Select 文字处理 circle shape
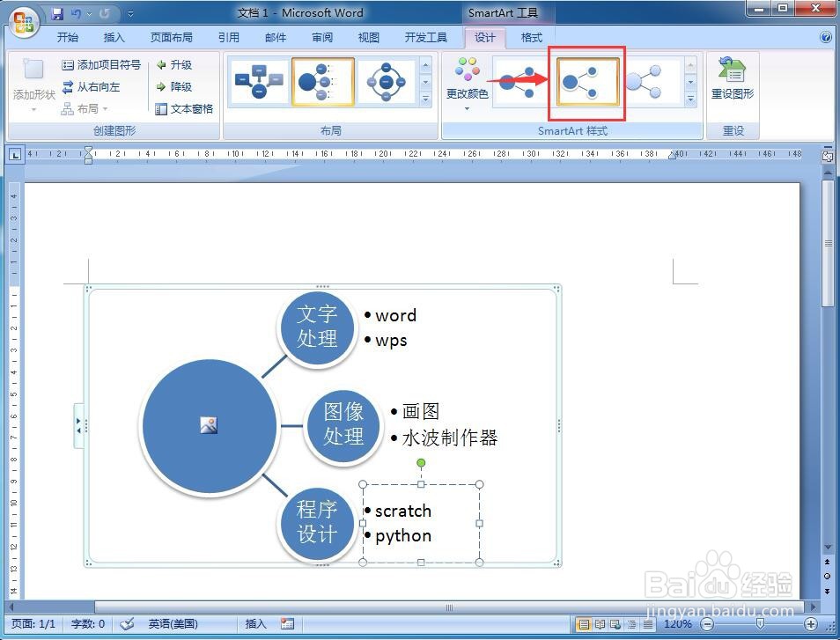 pos(317,327)
